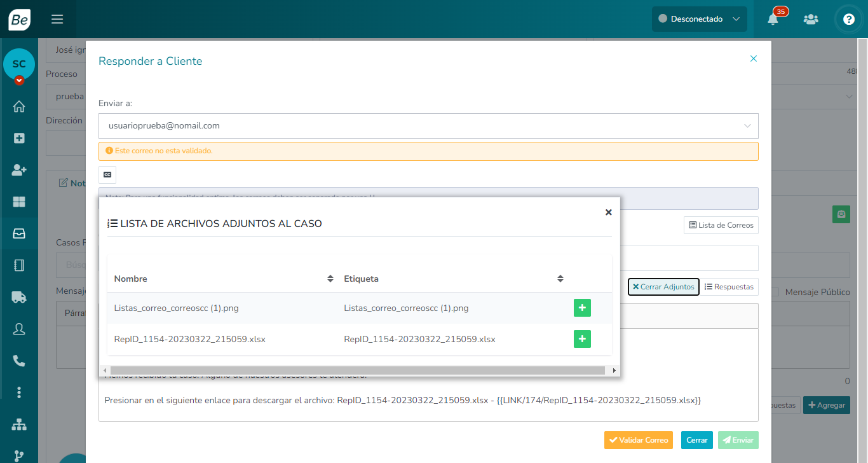Click the RepID xlsx Etiqueta cell
The height and width of the screenshot is (463, 868).
point(419,339)
